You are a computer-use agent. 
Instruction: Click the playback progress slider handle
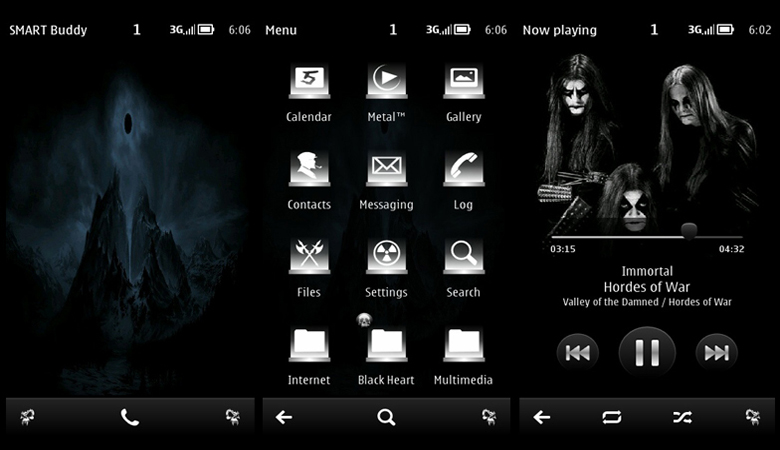[x=689, y=231]
